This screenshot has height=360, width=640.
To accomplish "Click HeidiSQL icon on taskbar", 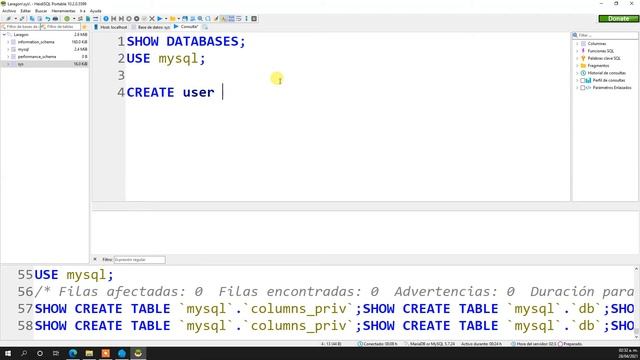I will tap(138, 353).
